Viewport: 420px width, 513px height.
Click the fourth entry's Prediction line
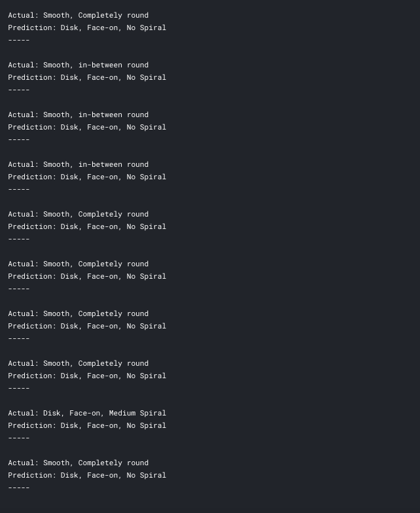(87, 177)
